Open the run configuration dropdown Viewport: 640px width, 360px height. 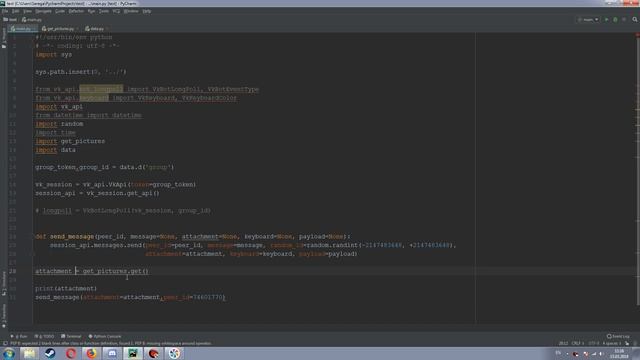point(588,20)
